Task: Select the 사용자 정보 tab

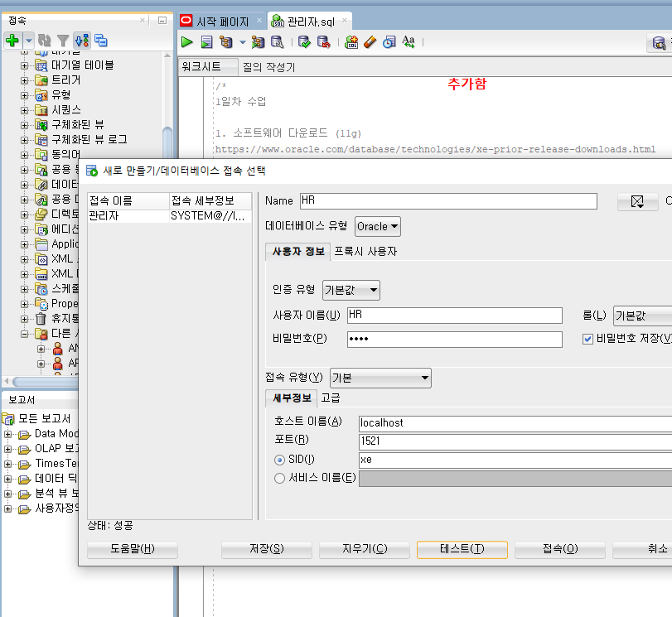Action: click(298, 252)
